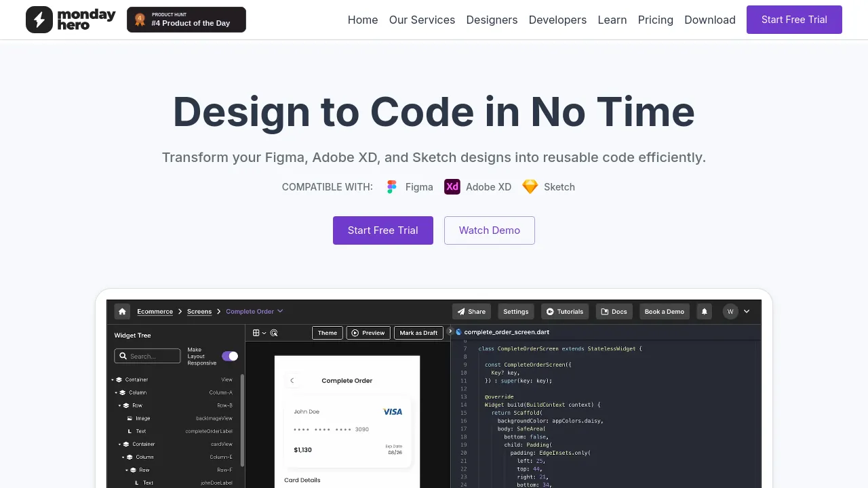868x488 pixels.
Task: Collapse the Column-A tree row
Action: pos(117,393)
